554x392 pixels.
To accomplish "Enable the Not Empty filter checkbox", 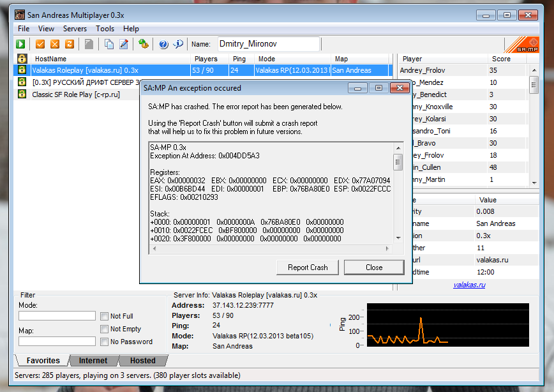I will 104,329.
